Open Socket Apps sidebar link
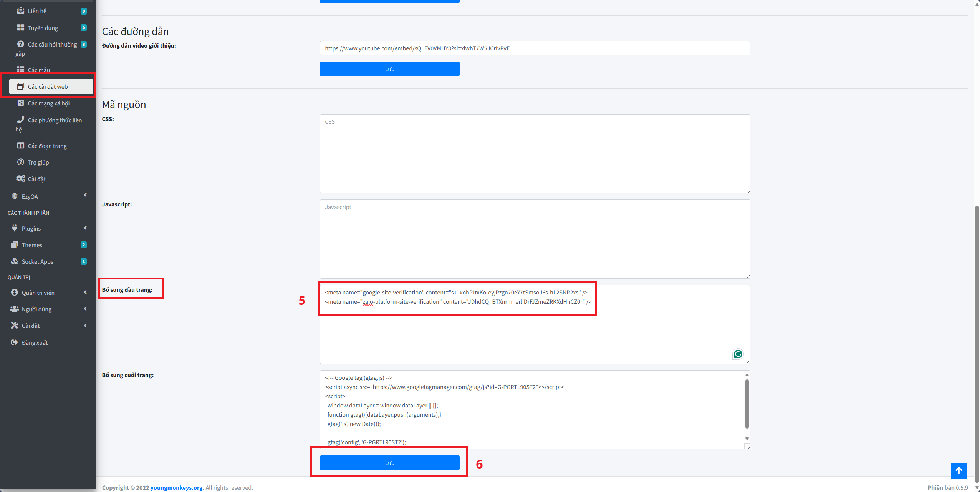The width and height of the screenshot is (980, 492). [x=48, y=261]
